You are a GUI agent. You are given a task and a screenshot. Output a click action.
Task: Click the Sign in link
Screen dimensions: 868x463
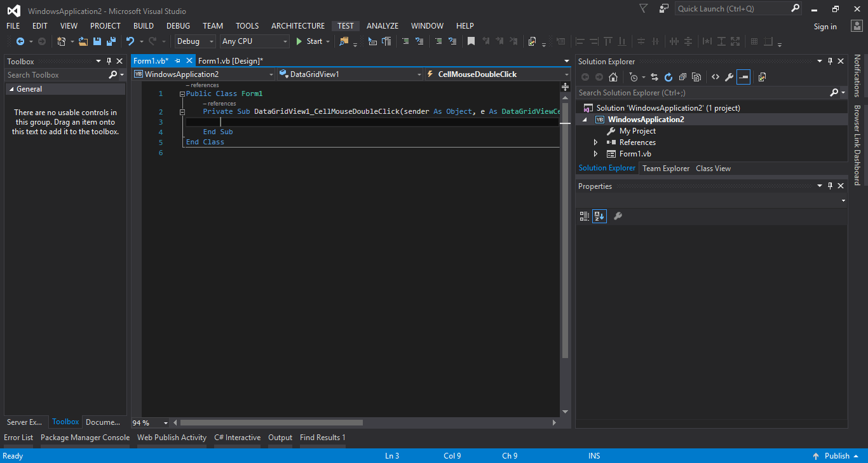pos(825,27)
